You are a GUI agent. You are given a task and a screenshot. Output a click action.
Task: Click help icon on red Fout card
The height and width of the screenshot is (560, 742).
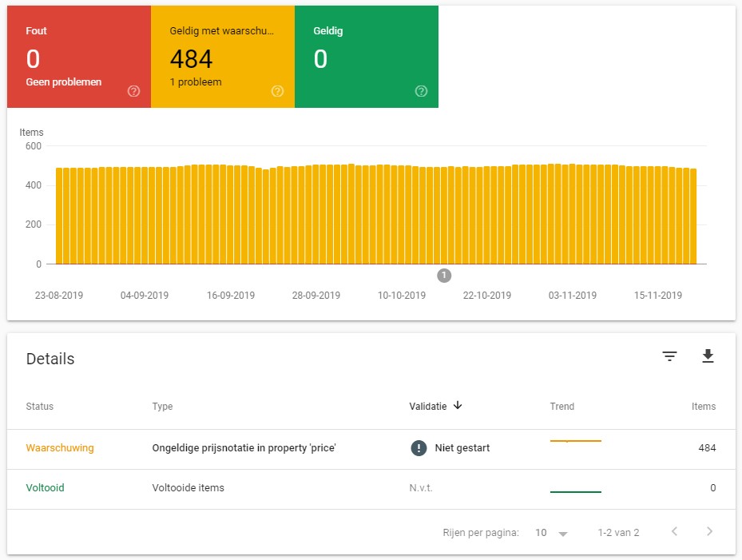click(x=133, y=91)
